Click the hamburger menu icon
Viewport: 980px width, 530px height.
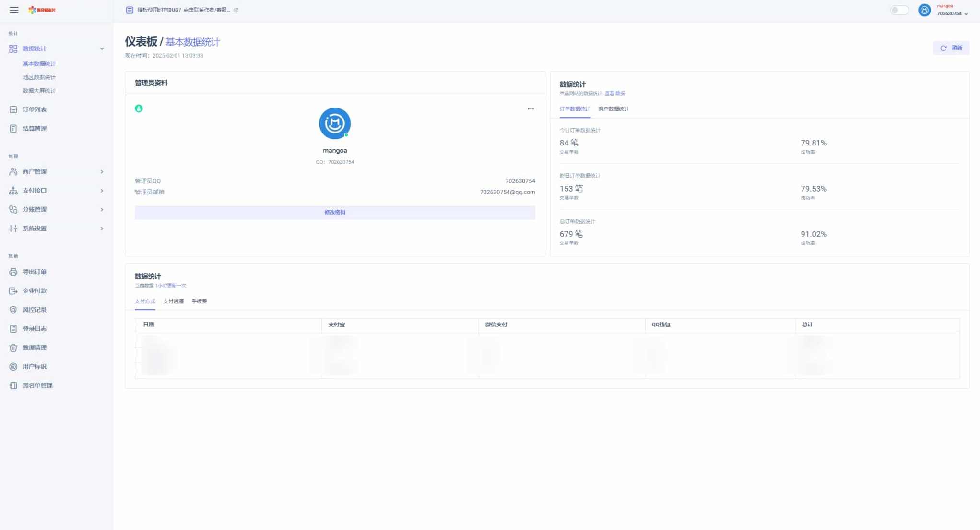pyautogui.click(x=14, y=10)
